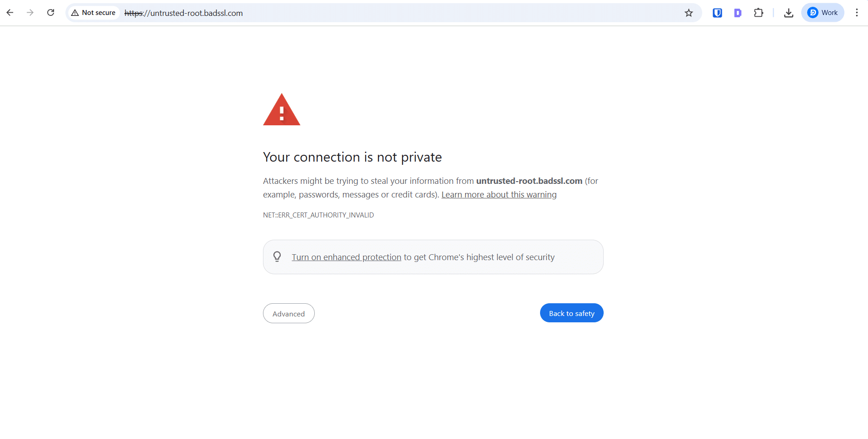This screenshot has width=868, height=439.
Task: Reload the current page
Action: pos(51,13)
